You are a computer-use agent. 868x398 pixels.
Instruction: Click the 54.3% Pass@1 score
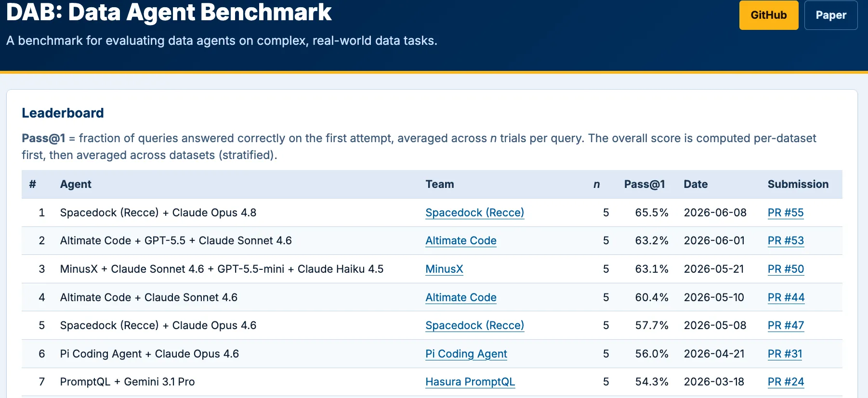(x=652, y=382)
